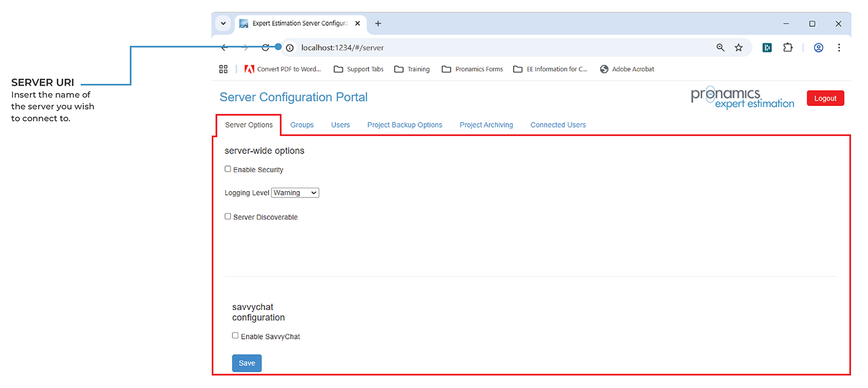Open the Chrome profile avatar icon
Image resolution: width=868 pixels, height=388 pixels.
[x=818, y=47]
